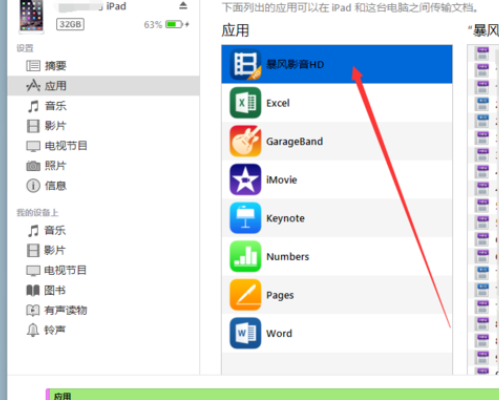Image resolution: width=499 pixels, height=400 pixels.
Task: Open 音乐 music under 设置 section
Action: point(103,106)
